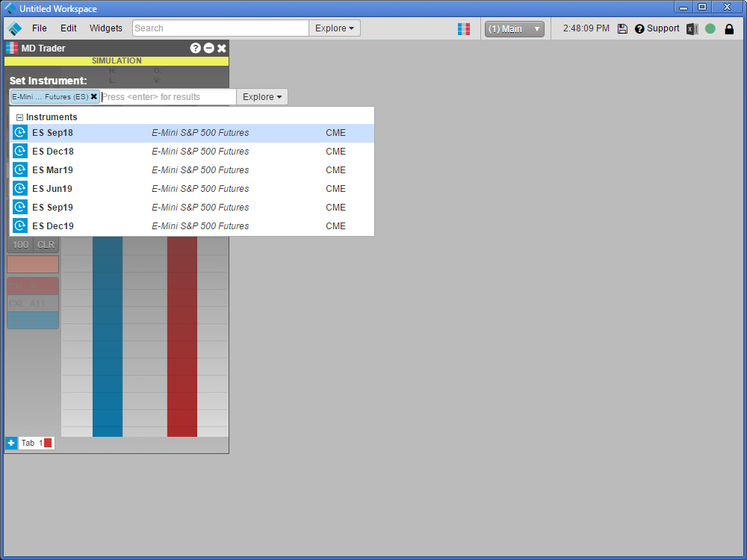Click the futures icon beside ES Sep19
The image size is (747, 560).
(x=20, y=207)
